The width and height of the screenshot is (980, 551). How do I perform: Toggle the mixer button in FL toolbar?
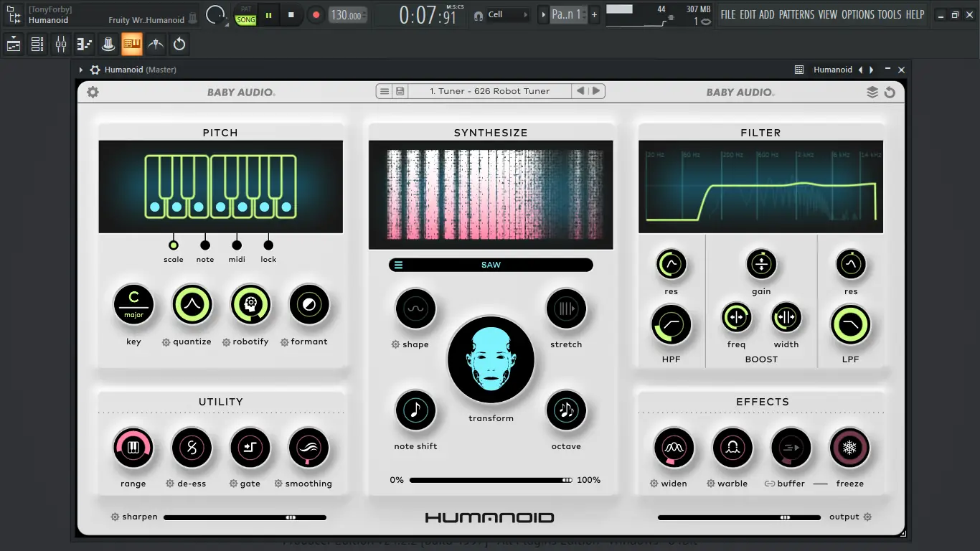coord(61,44)
